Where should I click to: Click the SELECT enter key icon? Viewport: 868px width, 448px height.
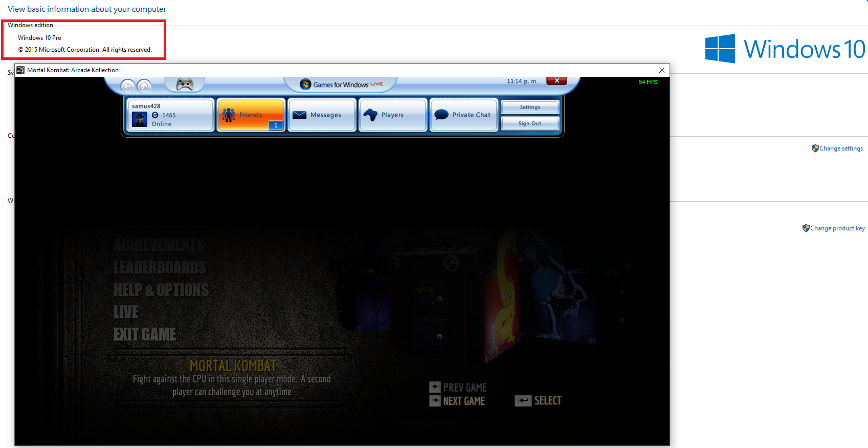point(523,400)
